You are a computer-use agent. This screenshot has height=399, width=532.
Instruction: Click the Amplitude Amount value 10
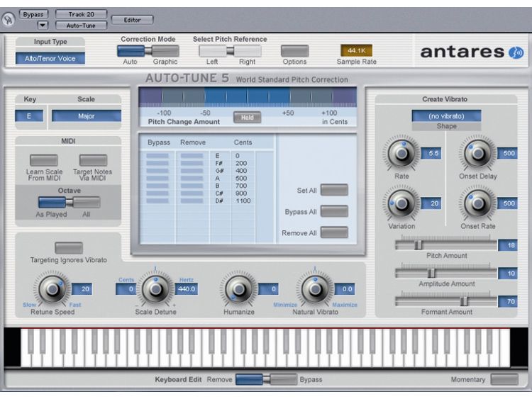tap(508, 274)
